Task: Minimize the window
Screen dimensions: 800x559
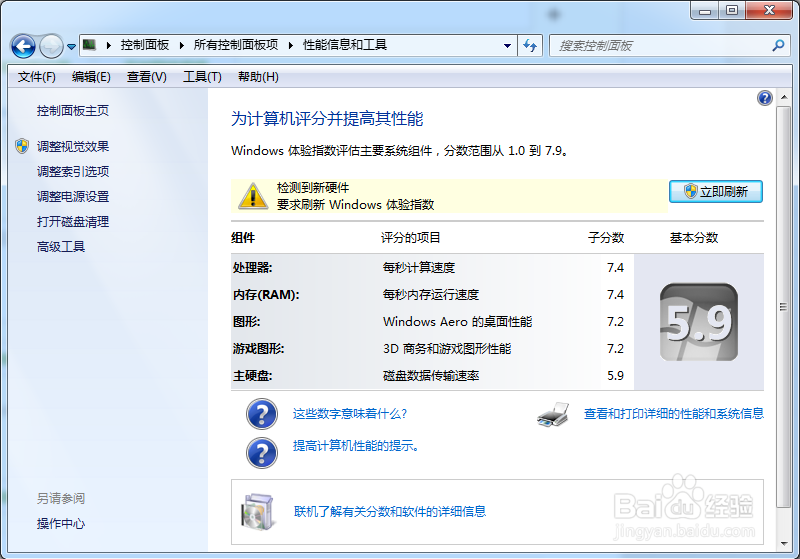Action: tap(705, 11)
